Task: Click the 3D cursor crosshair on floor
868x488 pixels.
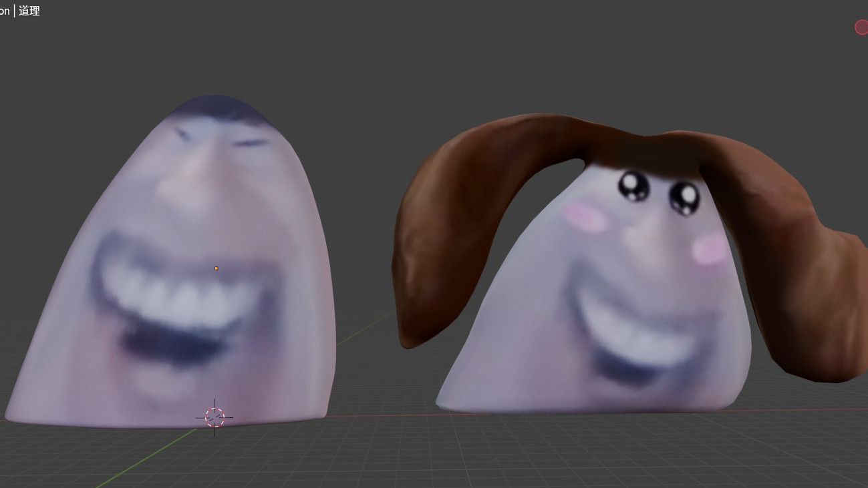Action: click(214, 417)
